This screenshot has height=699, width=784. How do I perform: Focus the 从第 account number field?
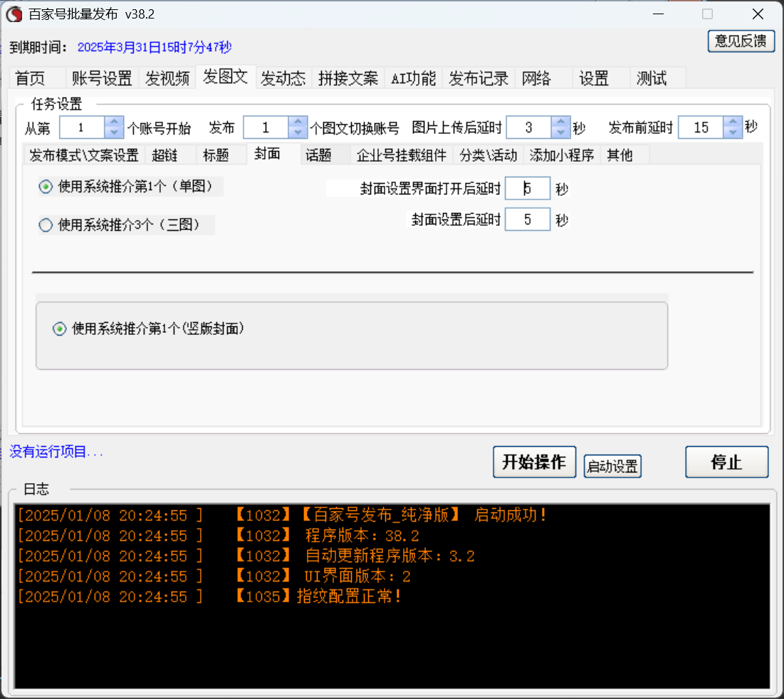click(82, 128)
